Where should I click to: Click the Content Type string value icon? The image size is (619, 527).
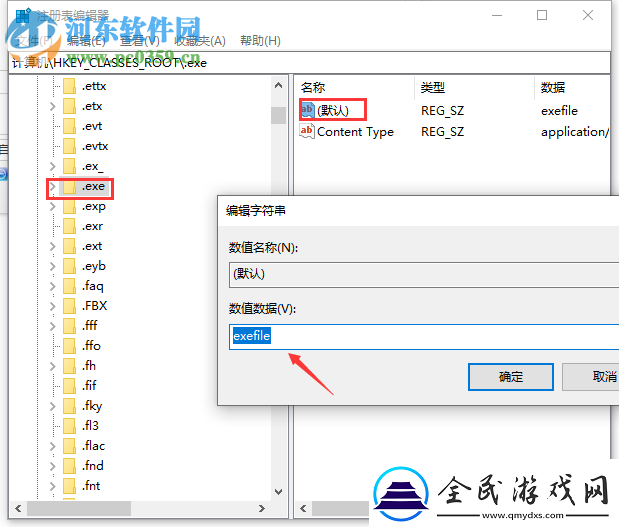(307, 131)
